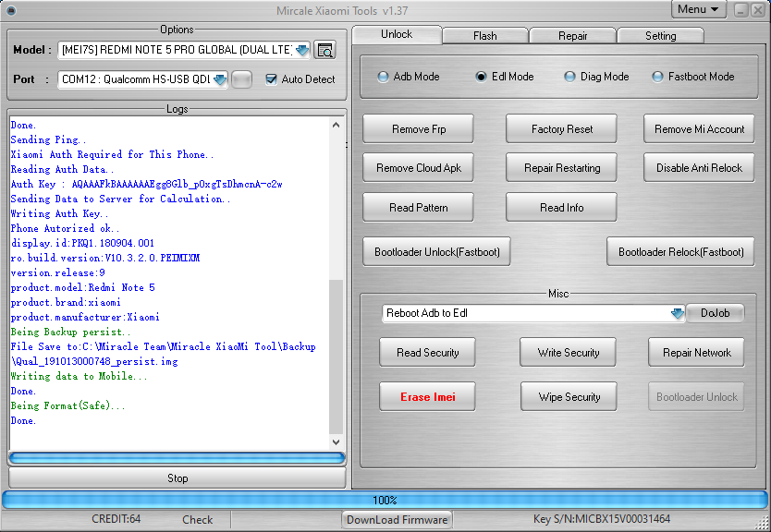
Task: Click the app icon in title bar
Action: [x=11, y=10]
